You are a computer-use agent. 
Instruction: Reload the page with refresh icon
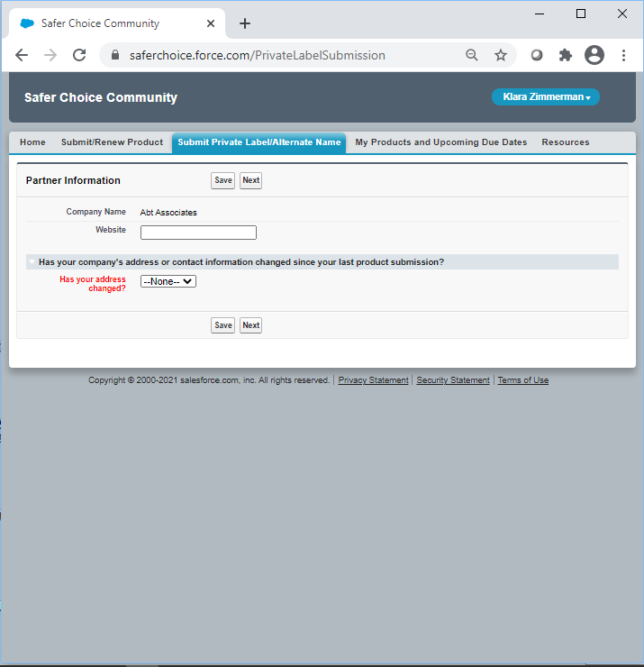click(x=79, y=55)
